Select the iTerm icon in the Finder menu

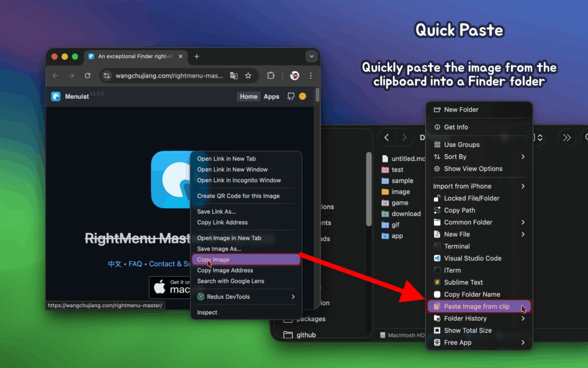pyautogui.click(x=437, y=270)
